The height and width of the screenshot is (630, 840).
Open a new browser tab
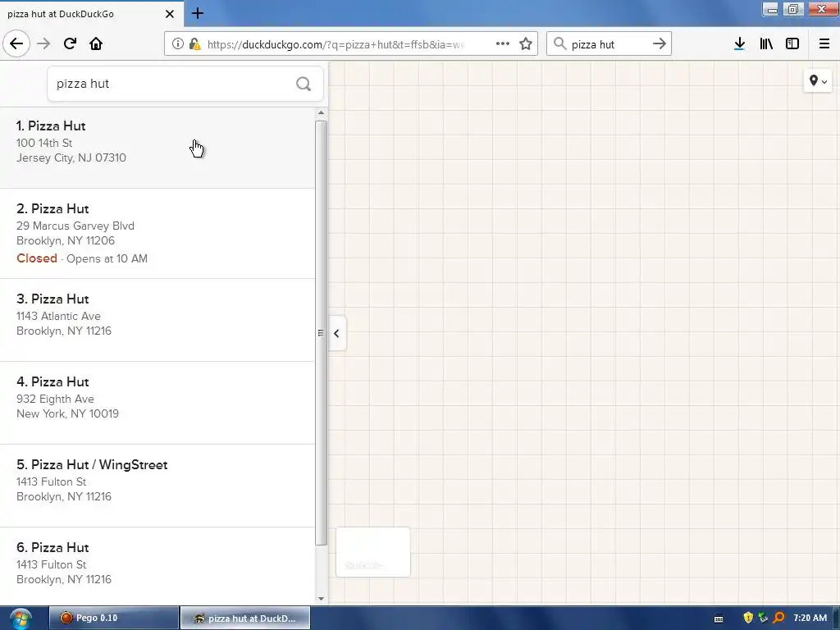197,13
